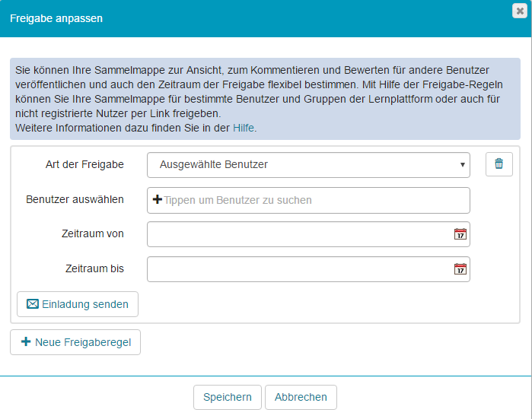
Task: Delete the sharing rule with trash icon
Action: [x=499, y=164]
